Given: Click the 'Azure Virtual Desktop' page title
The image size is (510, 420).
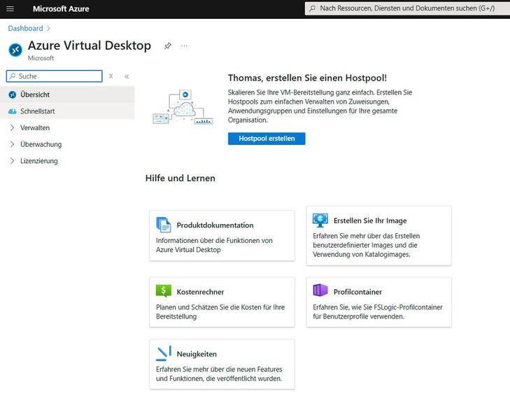Looking at the screenshot, I should tap(90, 45).
